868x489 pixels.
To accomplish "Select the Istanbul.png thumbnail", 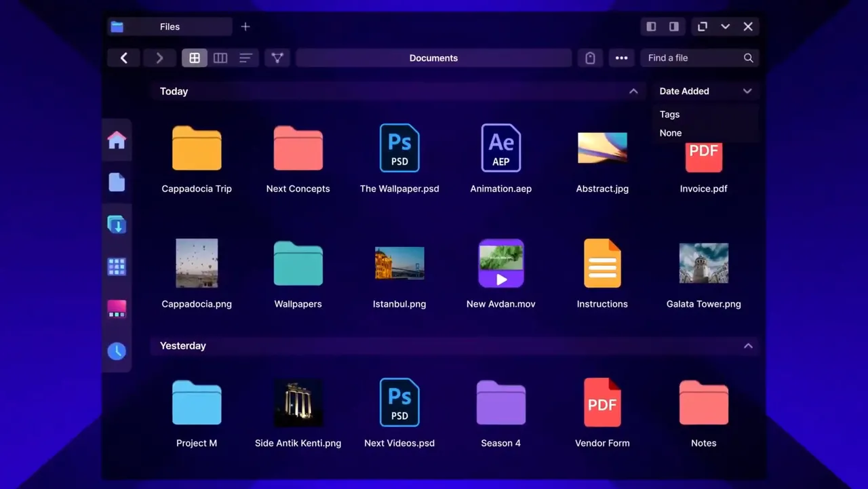I will pos(399,263).
